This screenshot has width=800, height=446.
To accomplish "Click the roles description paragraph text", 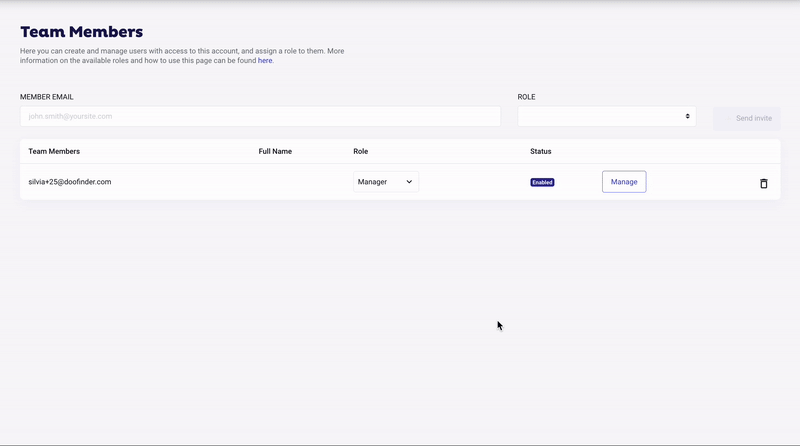I will click(182, 56).
